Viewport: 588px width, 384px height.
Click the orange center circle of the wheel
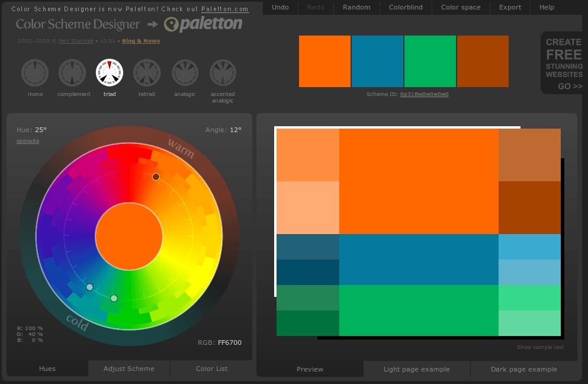tap(129, 236)
